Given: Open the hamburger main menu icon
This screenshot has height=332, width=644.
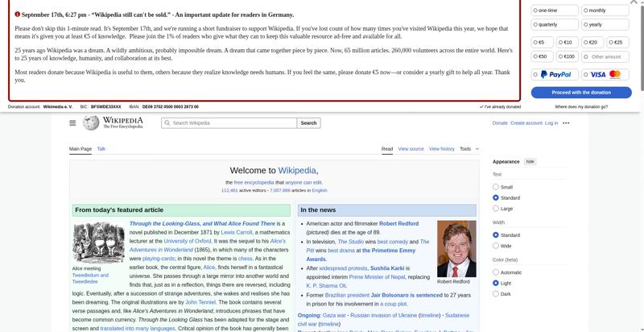Looking at the screenshot, I should coord(72,122).
